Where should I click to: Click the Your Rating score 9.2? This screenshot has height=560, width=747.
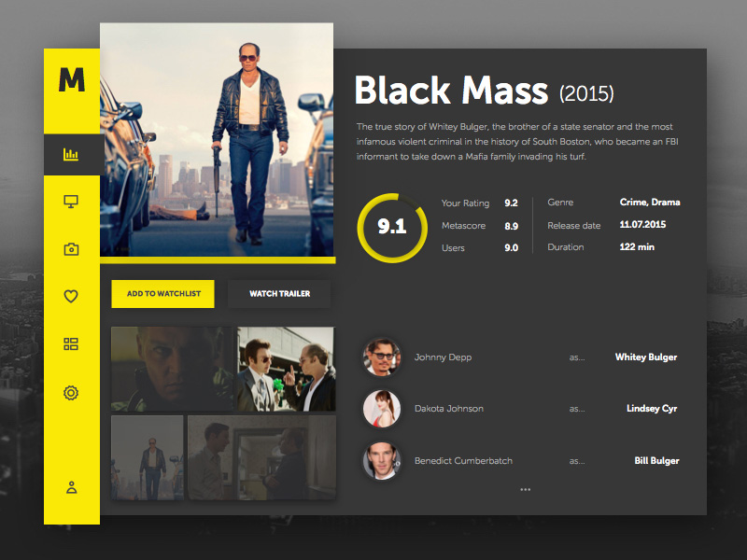[509, 203]
